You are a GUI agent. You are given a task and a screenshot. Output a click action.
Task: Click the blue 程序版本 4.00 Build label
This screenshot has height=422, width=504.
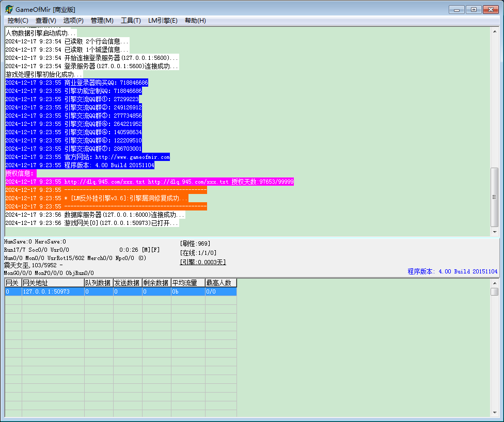point(452,272)
